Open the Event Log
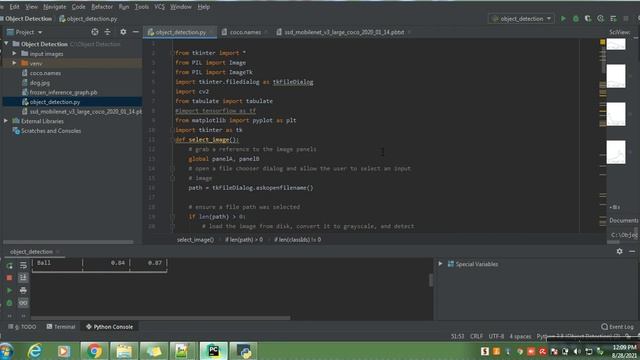This screenshot has width=640, height=360. (617, 327)
